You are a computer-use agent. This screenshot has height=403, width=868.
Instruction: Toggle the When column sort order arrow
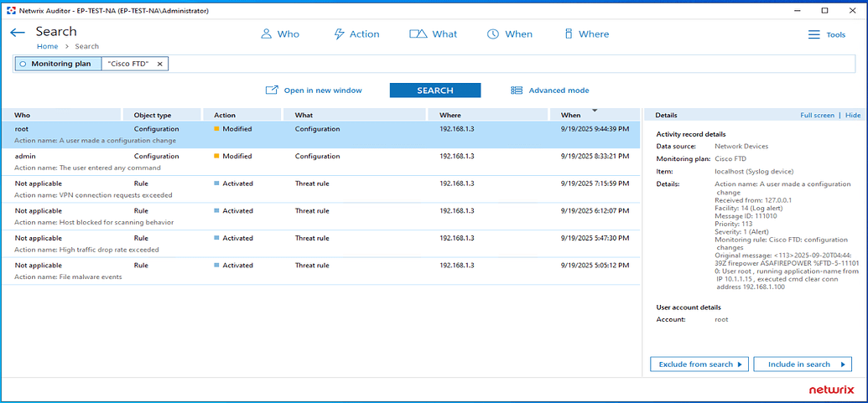(595, 111)
